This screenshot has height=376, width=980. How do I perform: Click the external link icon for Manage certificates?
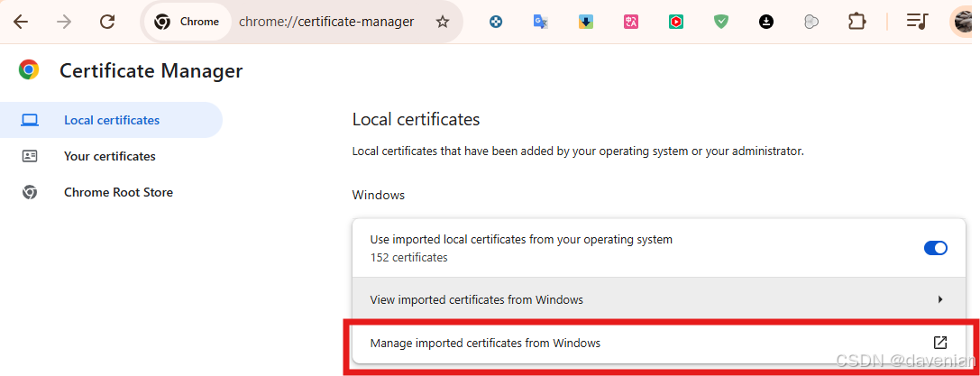pyautogui.click(x=940, y=343)
